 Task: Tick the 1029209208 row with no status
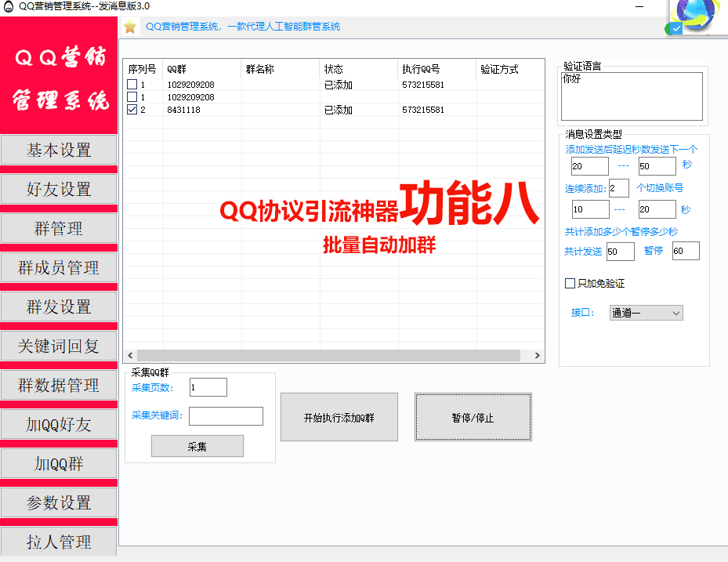click(132, 97)
